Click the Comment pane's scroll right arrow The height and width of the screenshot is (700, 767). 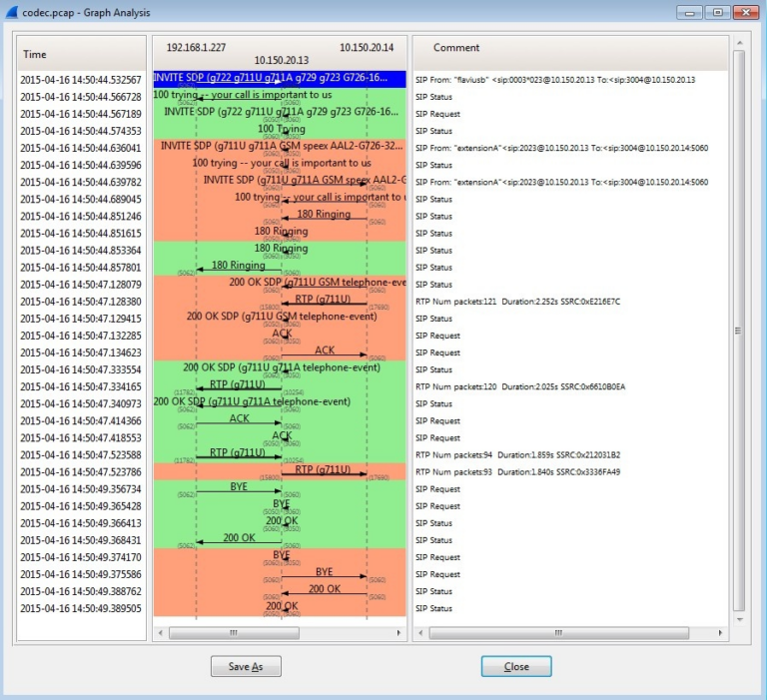[x=721, y=632]
